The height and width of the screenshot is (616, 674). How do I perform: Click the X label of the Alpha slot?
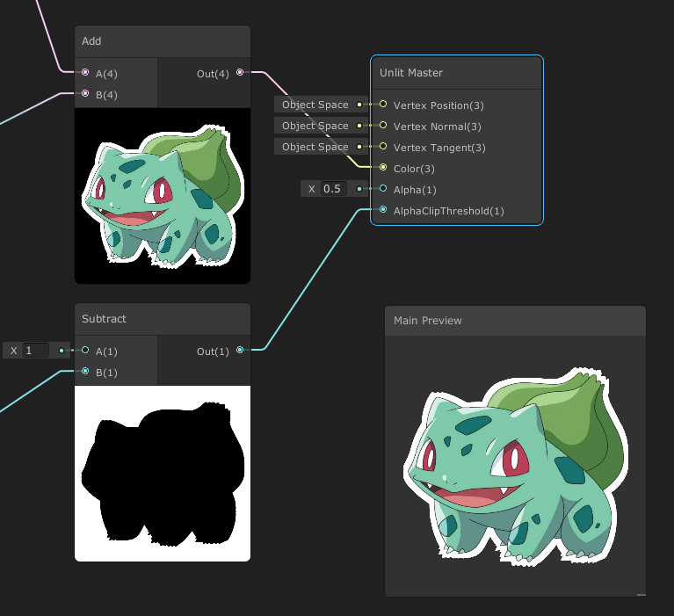pyautogui.click(x=312, y=189)
